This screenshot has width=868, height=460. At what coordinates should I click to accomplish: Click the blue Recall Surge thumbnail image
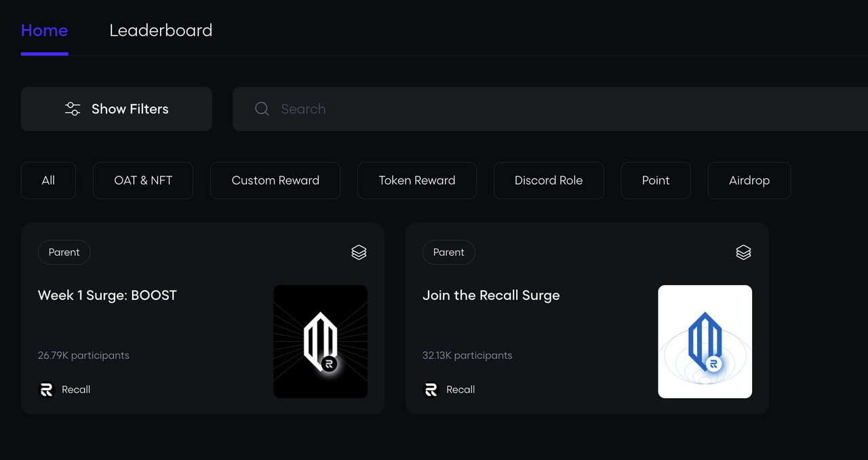pyautogui.click(x=705, y=341)
